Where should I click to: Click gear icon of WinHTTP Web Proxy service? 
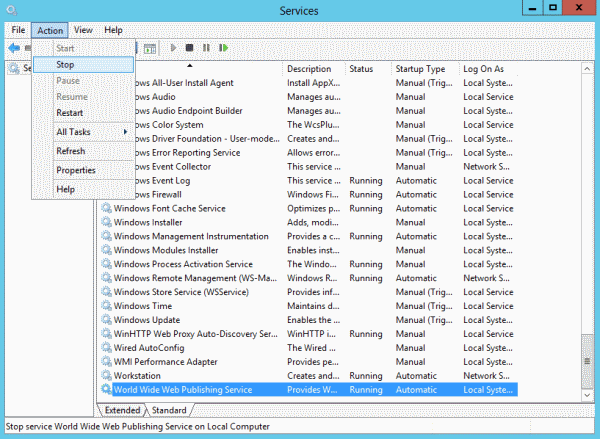[106, 334]
